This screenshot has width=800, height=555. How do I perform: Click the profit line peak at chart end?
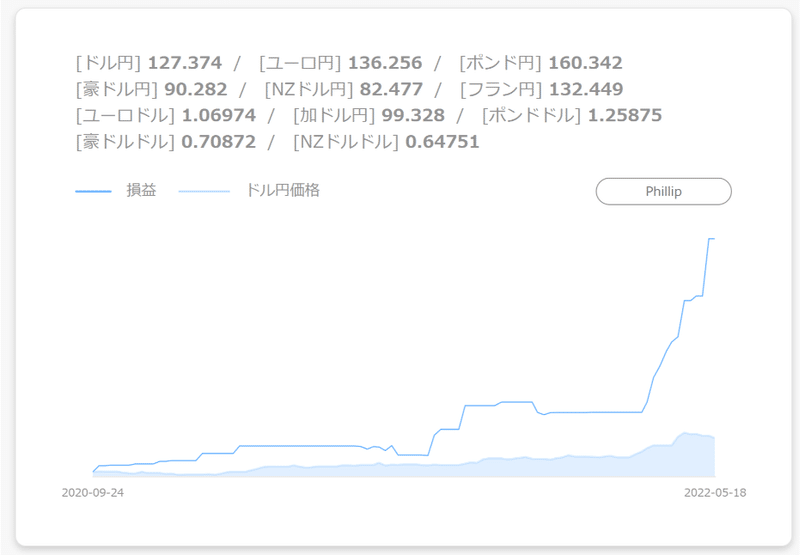[x=712, y=239]
